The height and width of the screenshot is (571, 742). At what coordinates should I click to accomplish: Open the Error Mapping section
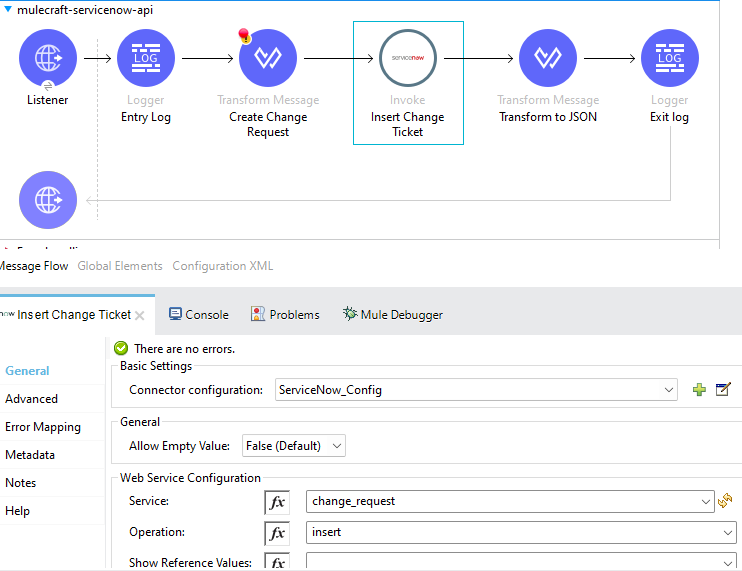click(x=43, y=427)
